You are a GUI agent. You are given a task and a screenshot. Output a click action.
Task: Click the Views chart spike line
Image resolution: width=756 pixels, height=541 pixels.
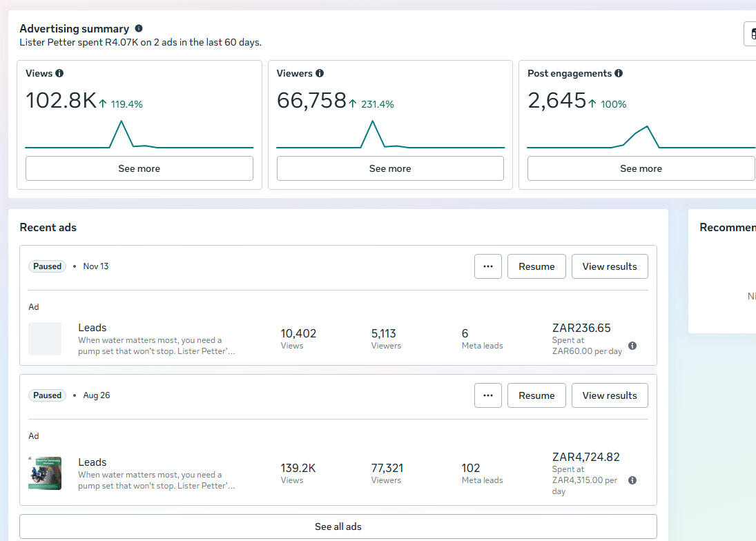[x=122, y=123]
